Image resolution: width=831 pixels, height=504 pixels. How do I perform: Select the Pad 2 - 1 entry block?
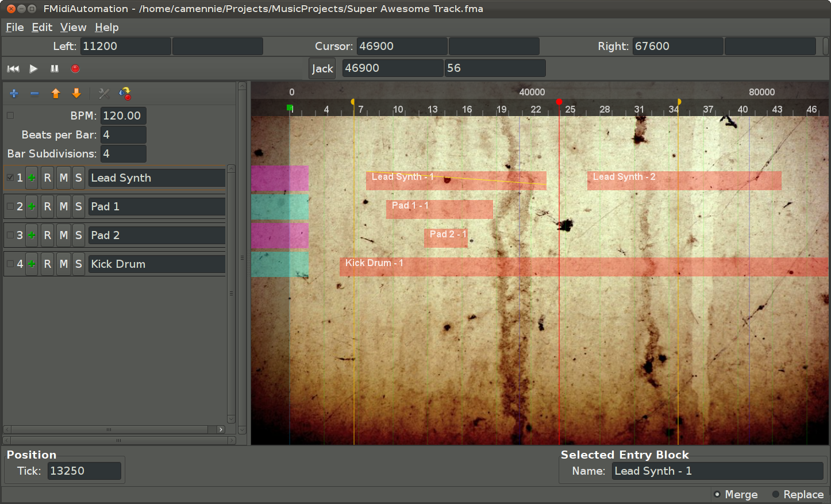pyautogui.click(x=446, y=238)
